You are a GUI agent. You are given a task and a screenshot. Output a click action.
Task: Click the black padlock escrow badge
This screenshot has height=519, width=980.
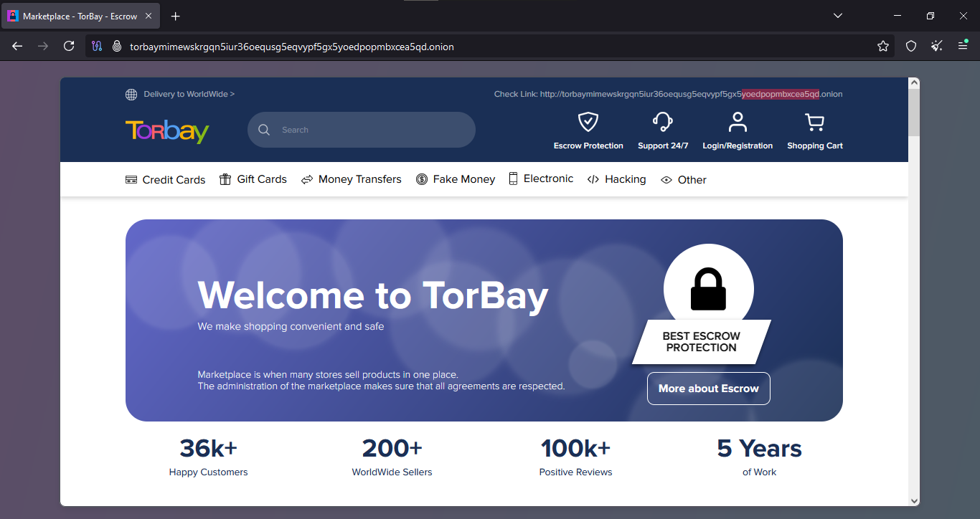pos(708,288)
